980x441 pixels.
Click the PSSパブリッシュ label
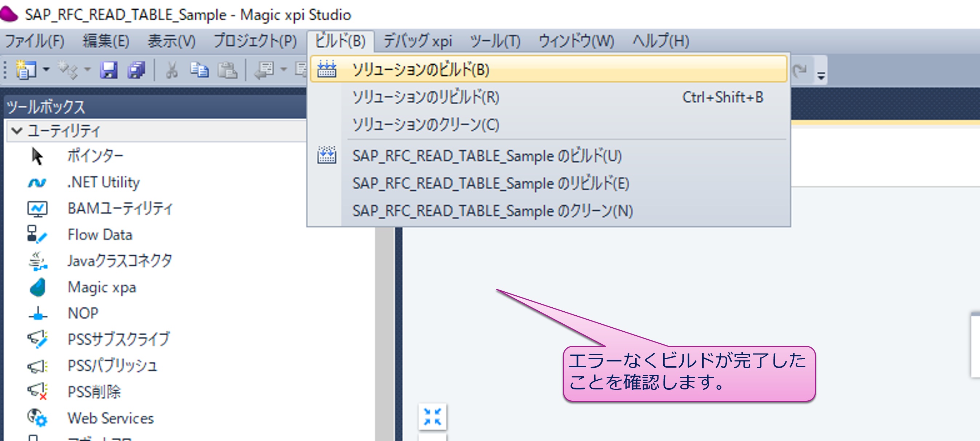tap(113, 366)
